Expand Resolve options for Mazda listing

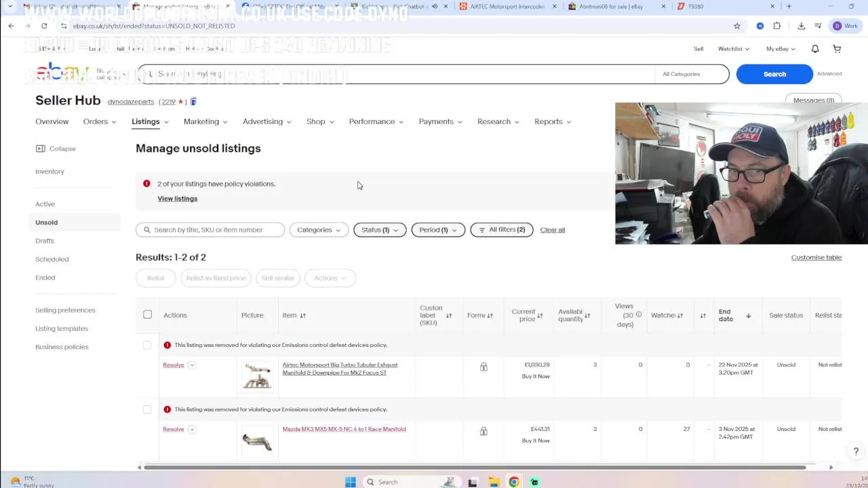(x=192, y=430)
